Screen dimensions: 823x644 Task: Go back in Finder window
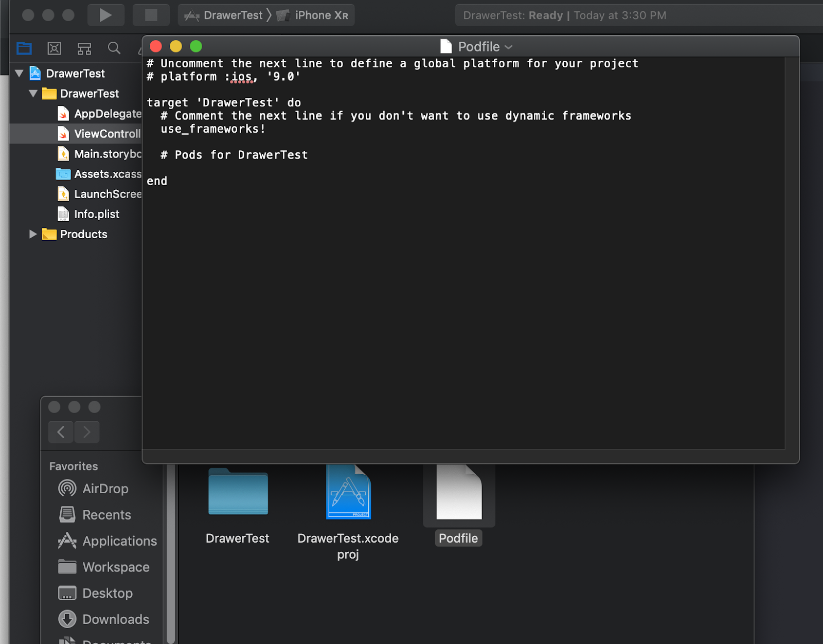click(61, 432)
